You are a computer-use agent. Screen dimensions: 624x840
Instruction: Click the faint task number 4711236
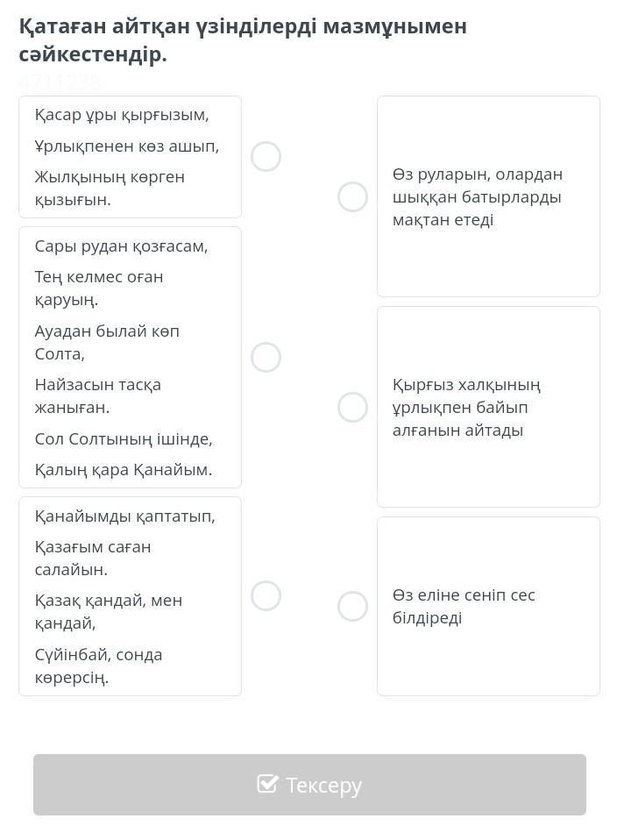[x=60, y=82]
